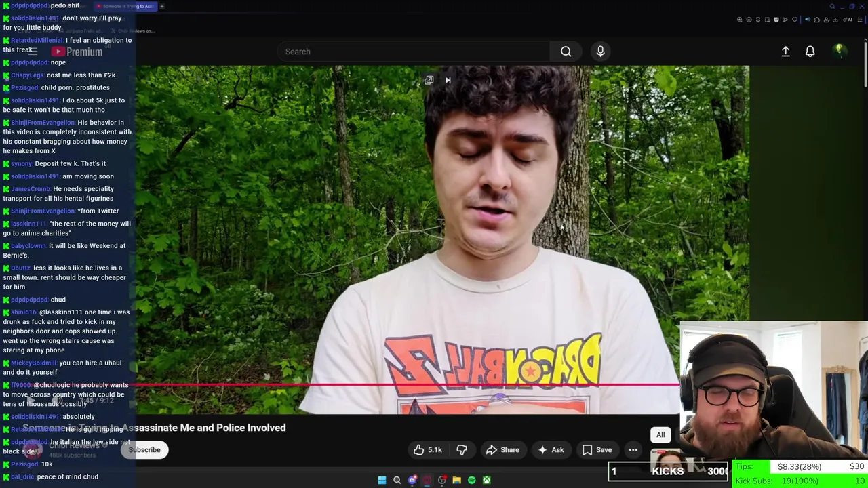
Task: Open the YouTube notifications bell
Action: click(x=810, y=52)
